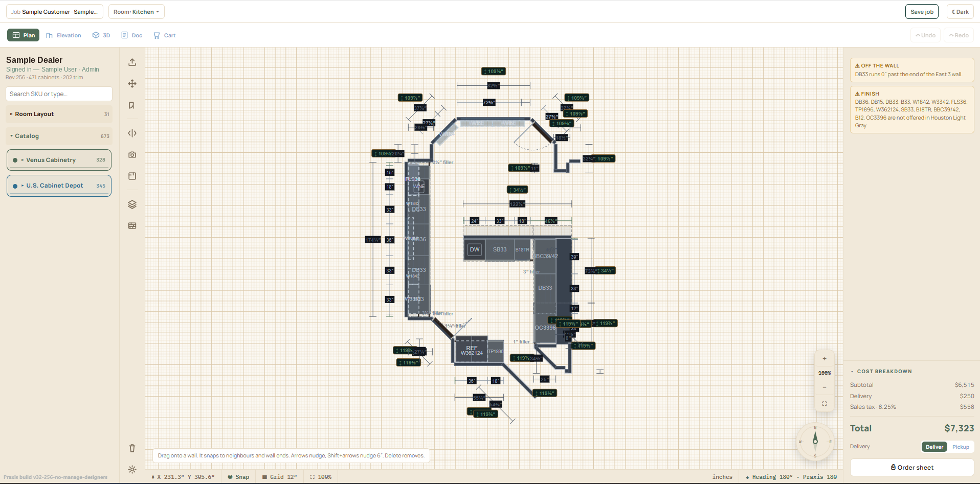Select the move (four-arrow) tool
Image resolution: width=980 pixels, height=484 pixels.
pos(132,83)
